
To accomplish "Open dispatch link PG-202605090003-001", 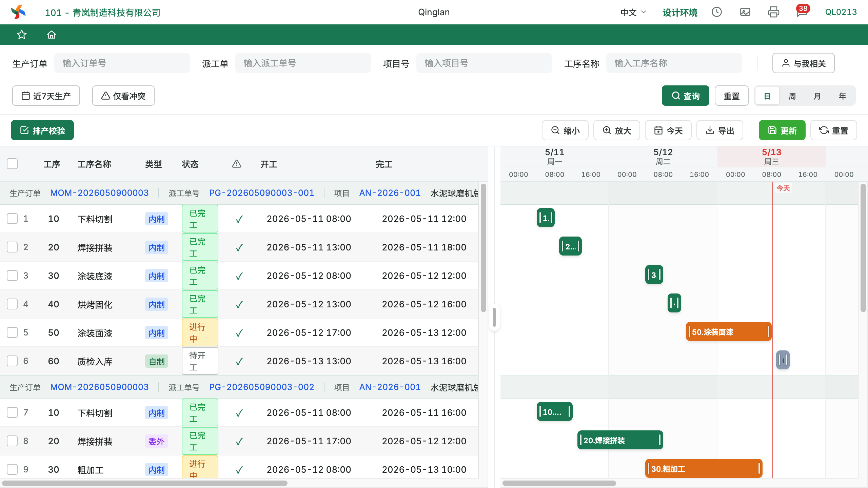I will click(262, 193).
